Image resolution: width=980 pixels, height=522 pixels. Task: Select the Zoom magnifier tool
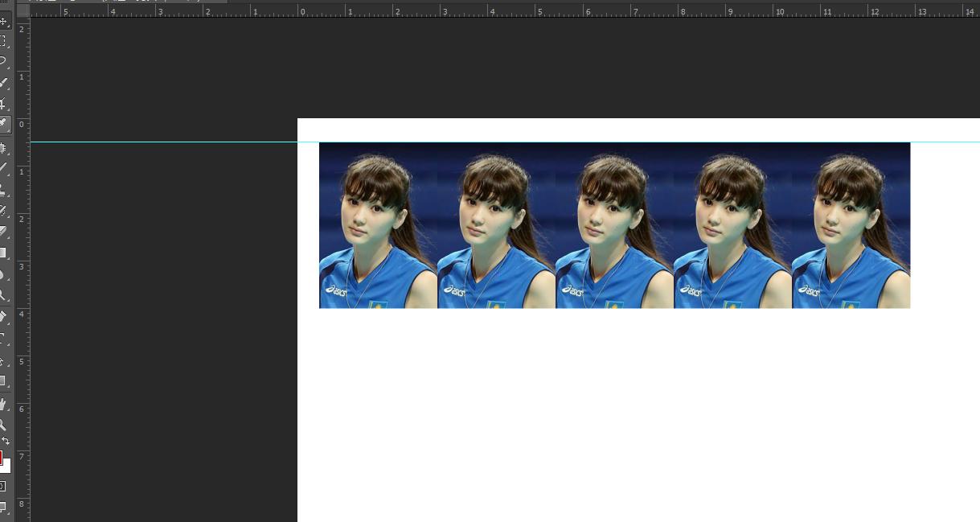click(4, 424)
